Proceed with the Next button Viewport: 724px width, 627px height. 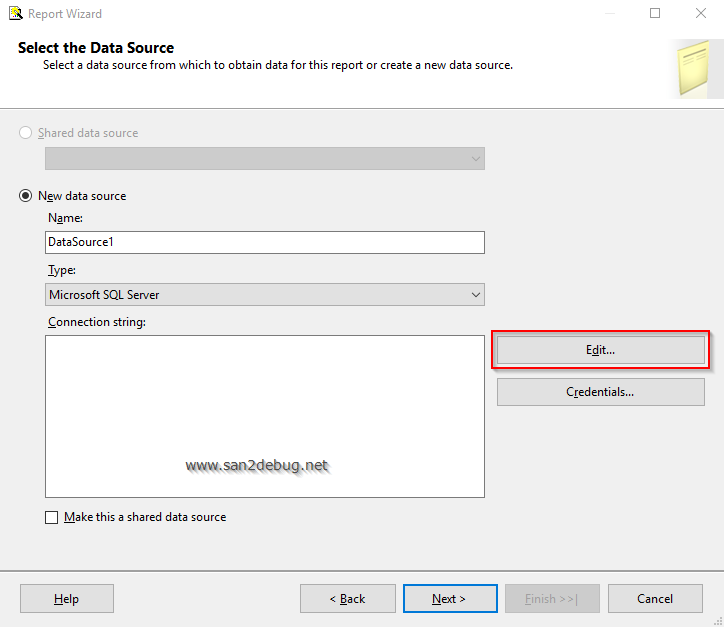pos(450,599)
